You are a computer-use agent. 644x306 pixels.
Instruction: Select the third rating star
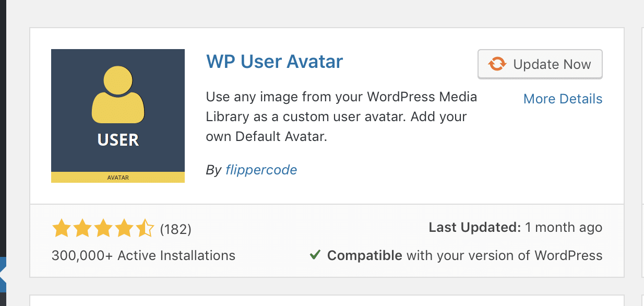pyautogui.click(x=103, y=229)
